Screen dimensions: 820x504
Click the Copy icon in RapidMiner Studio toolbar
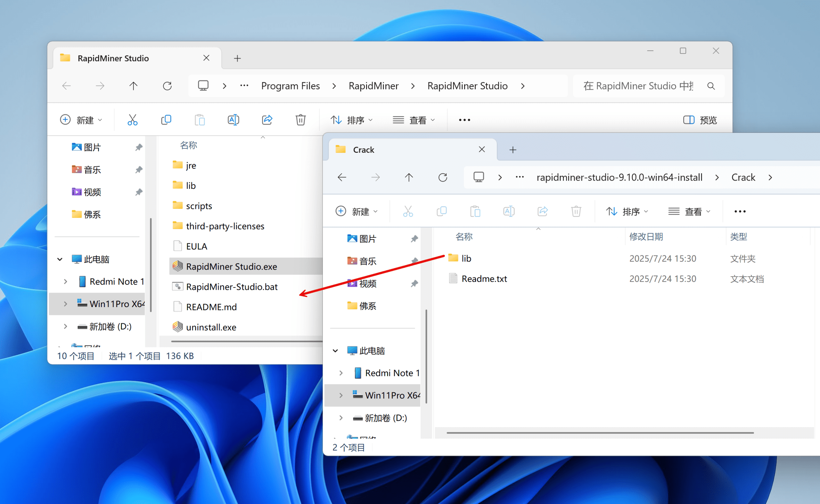(166, 120)
